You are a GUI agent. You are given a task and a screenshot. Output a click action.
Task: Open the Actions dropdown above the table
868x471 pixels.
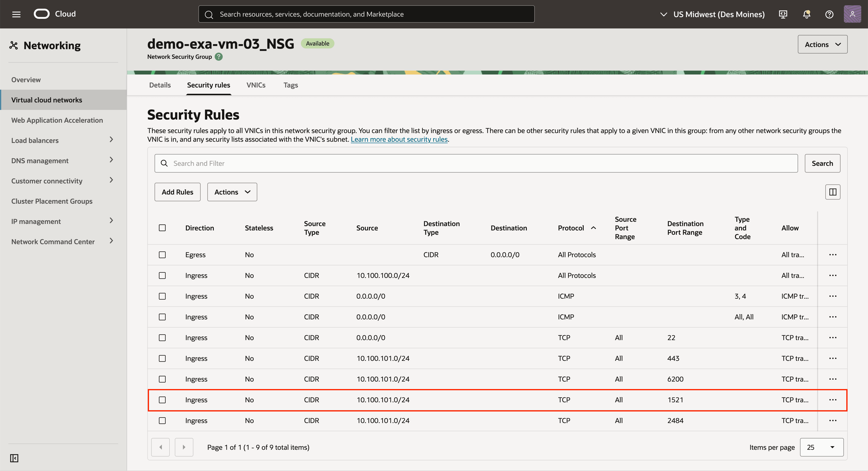232,192
